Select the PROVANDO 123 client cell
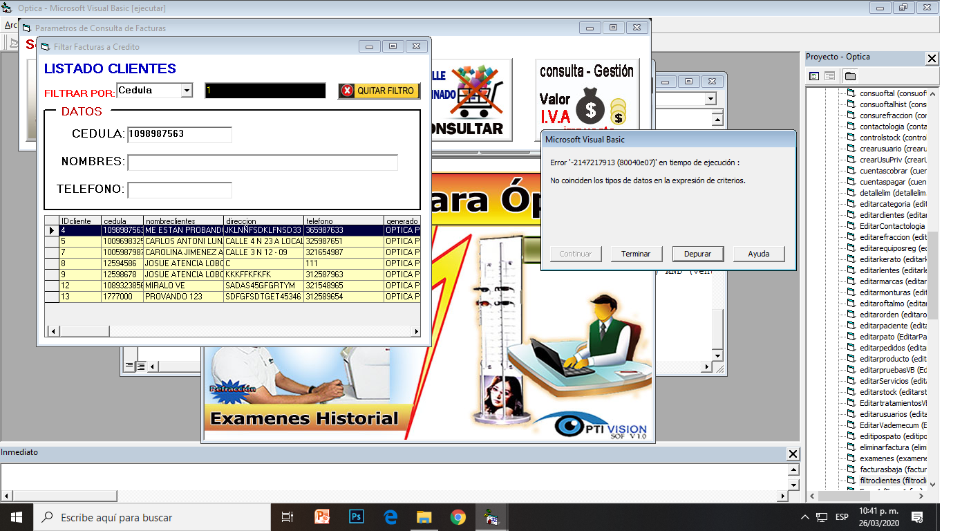Screen dimensions: 980x531 [x=184, y=297]
